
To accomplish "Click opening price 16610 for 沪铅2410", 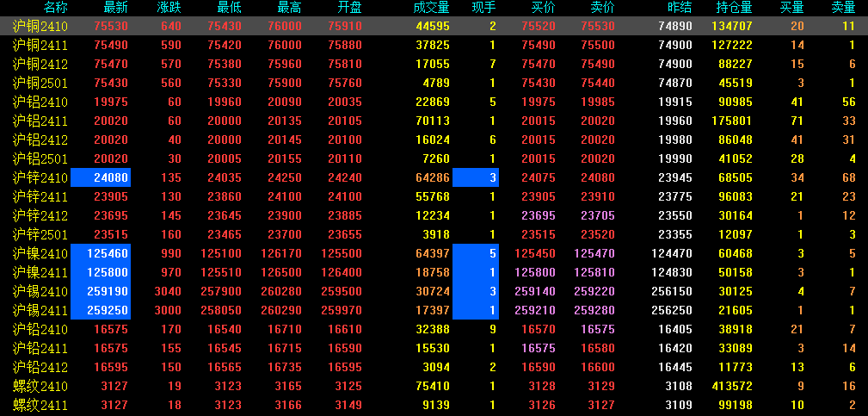I will click(x=345, y=330).
